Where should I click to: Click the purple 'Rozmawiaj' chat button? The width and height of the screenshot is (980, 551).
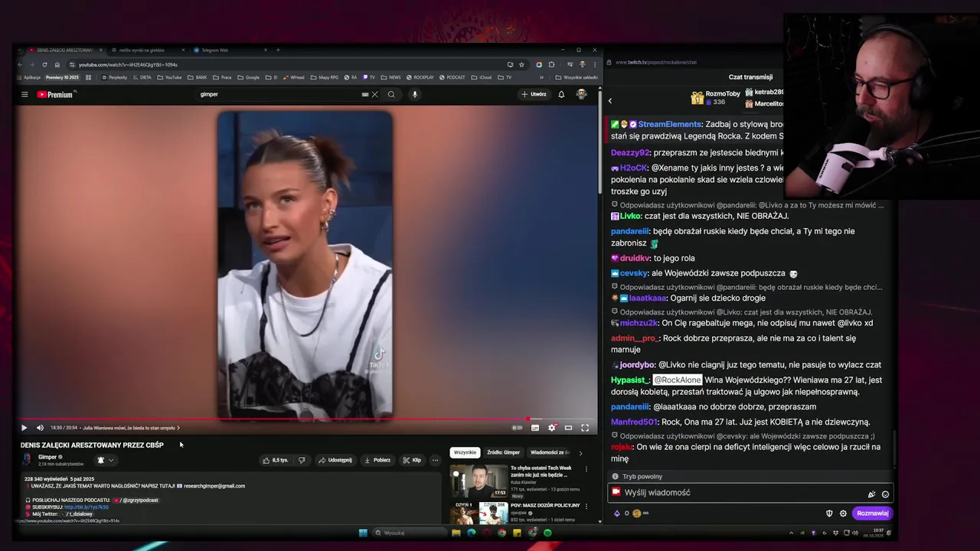(872, 514)
